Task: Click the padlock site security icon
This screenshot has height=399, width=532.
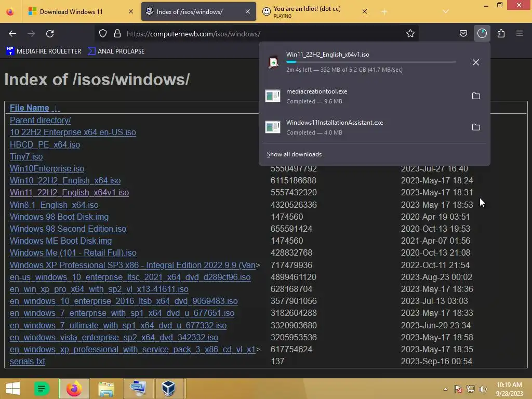Action: click(117, 34)
